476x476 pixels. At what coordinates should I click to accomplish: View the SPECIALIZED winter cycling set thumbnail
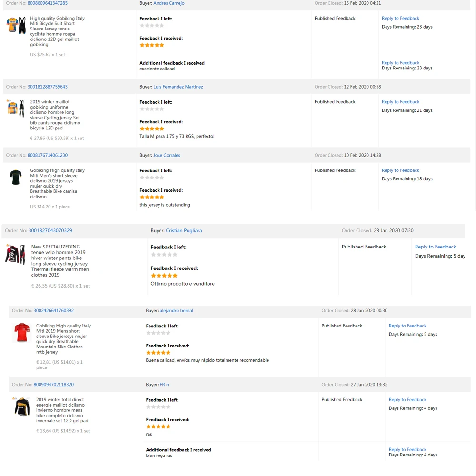click(x=15, y=255)
